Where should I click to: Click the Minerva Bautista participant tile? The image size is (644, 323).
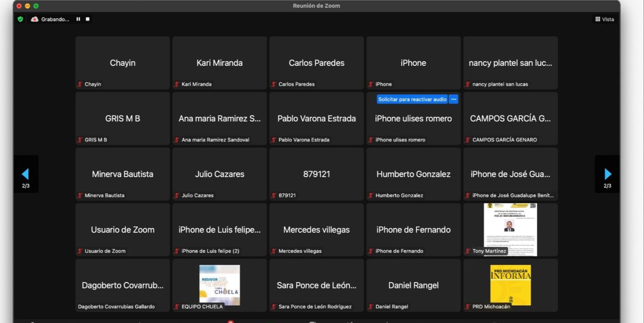coord(122,174)
